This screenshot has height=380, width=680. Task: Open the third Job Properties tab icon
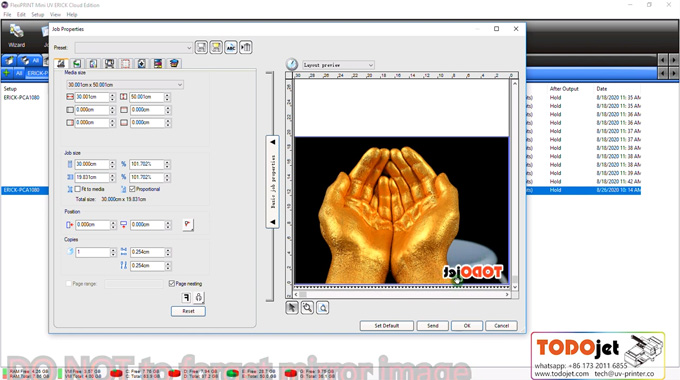point(93,63)
